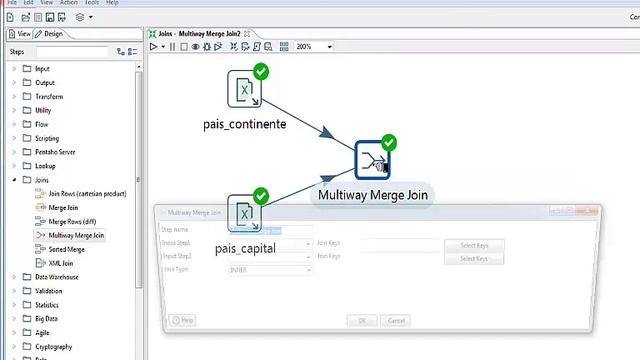Expand the Transform folder
The width and height of the screenshot is (640, 360).
pyautogui.click(x=14, y=96)
